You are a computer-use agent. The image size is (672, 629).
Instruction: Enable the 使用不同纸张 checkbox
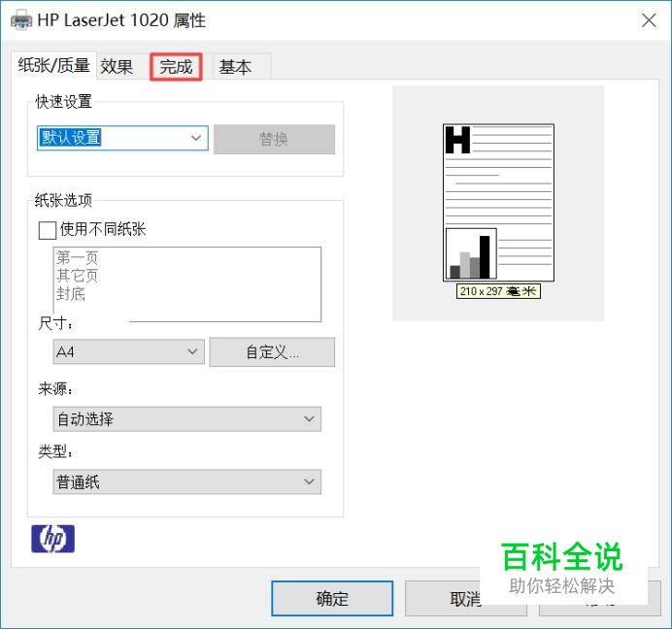click(48, 230)
